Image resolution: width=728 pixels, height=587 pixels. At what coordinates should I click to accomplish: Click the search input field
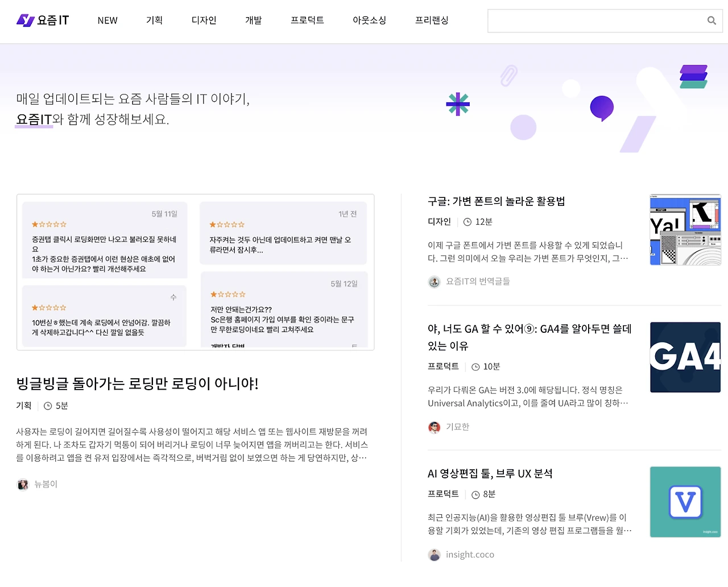coord(605,20)
